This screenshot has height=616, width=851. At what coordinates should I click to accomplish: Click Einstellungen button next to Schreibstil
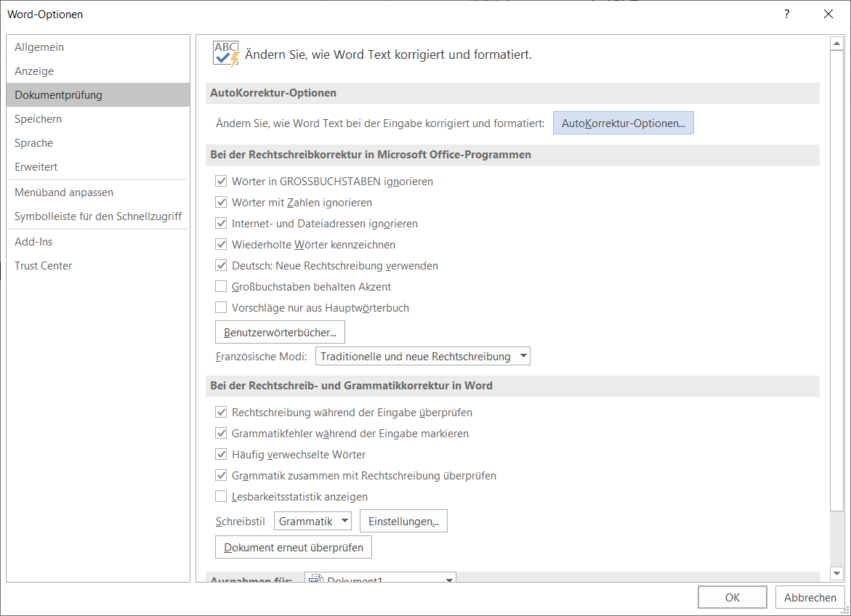point(403,521)
